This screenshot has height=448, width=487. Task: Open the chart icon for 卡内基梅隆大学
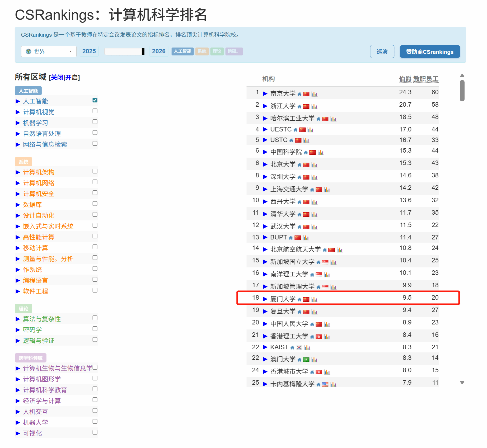click(x=333, y=385)
